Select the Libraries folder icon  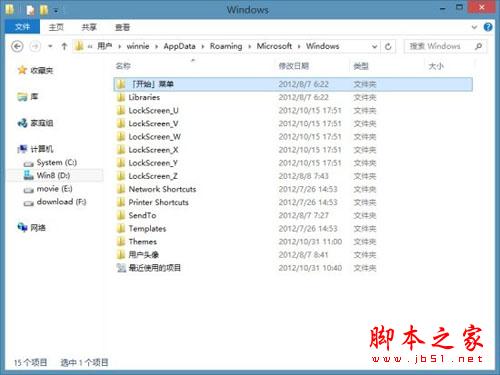click(x=121, y=97)
